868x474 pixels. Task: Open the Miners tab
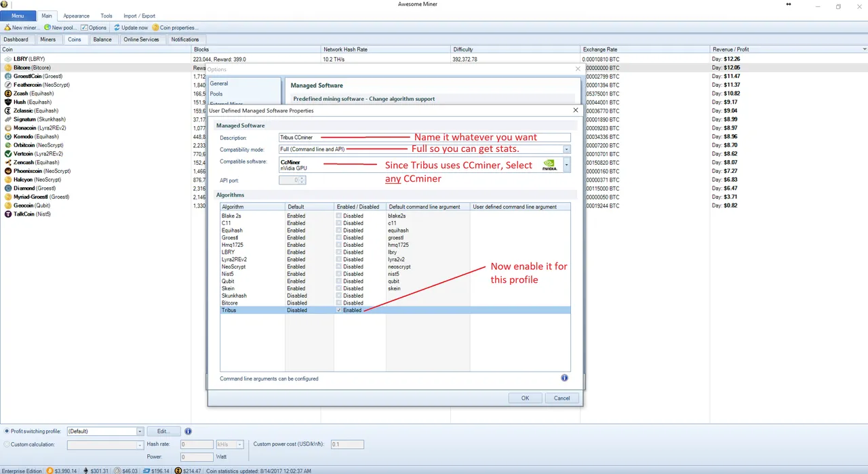pyautogui.click(x=48, y=39)
